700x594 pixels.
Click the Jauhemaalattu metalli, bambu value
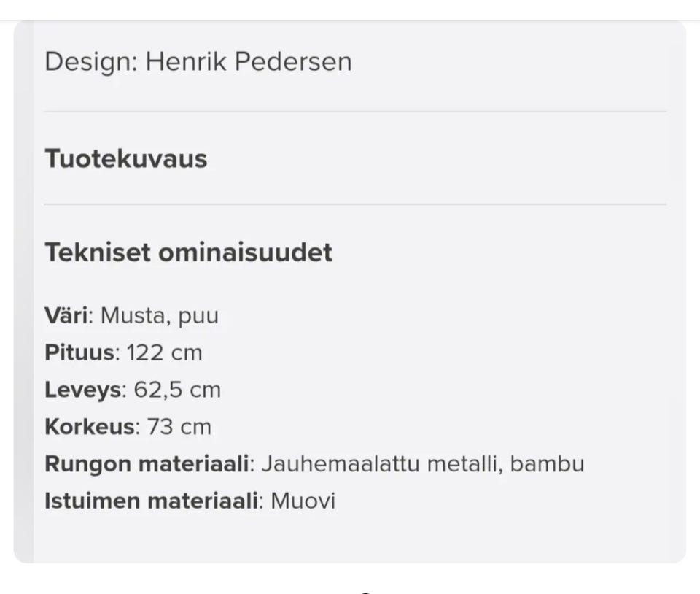click(423, 464)
